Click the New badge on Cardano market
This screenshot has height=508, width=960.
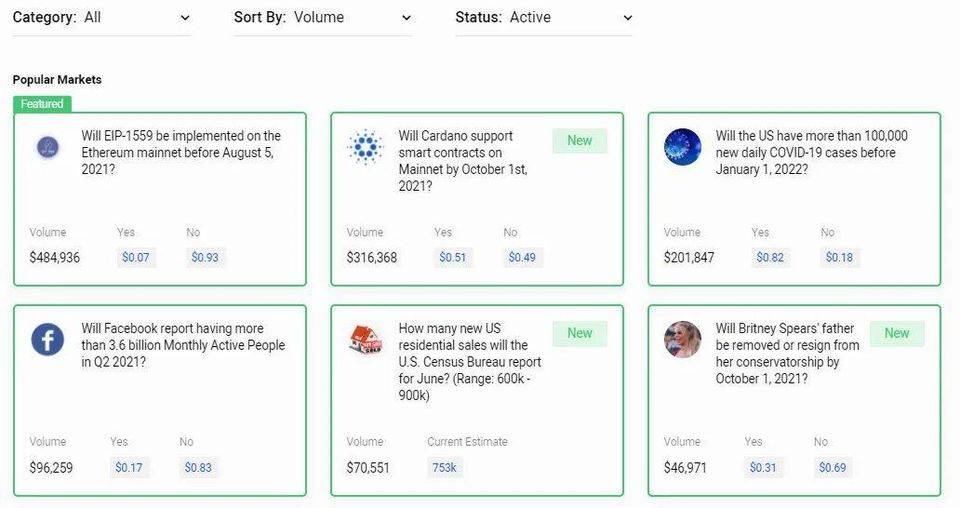(579, 141)
